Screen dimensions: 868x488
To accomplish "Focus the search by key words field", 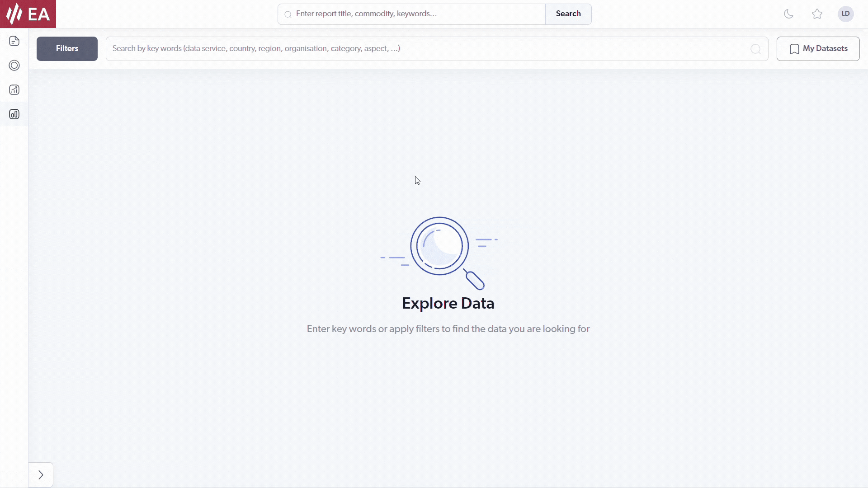I will click(x=437, y=49).
